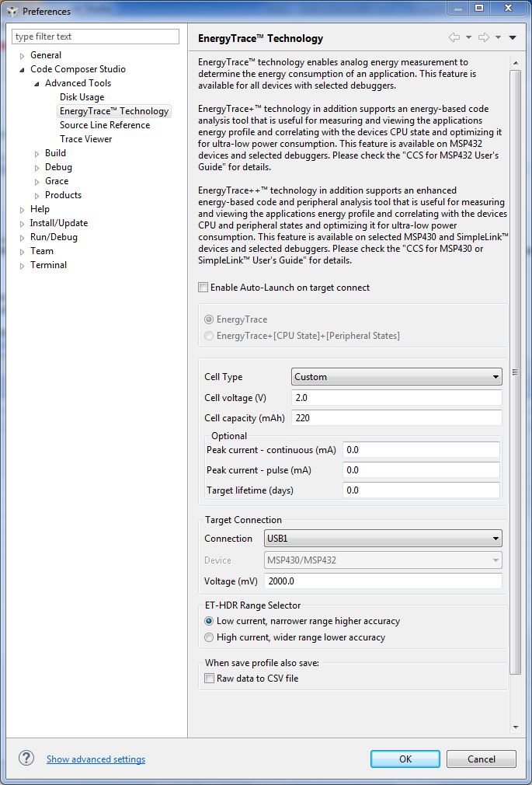Expand the Build tree node
The image size is (532, 785).
(x=37, y=154)
